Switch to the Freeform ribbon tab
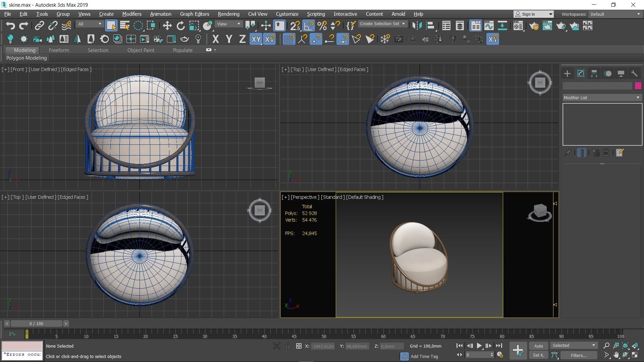This screenshot has height=362, width=644. click(x=59, y=50)
